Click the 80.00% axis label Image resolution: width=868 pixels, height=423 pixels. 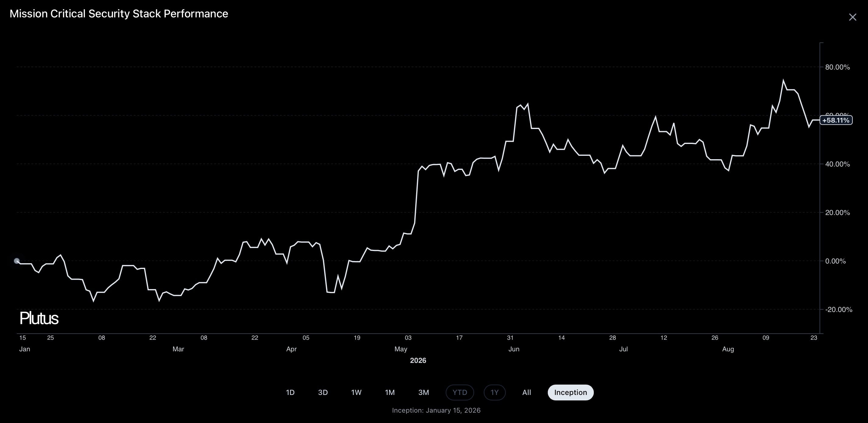[x=837, y=67]
